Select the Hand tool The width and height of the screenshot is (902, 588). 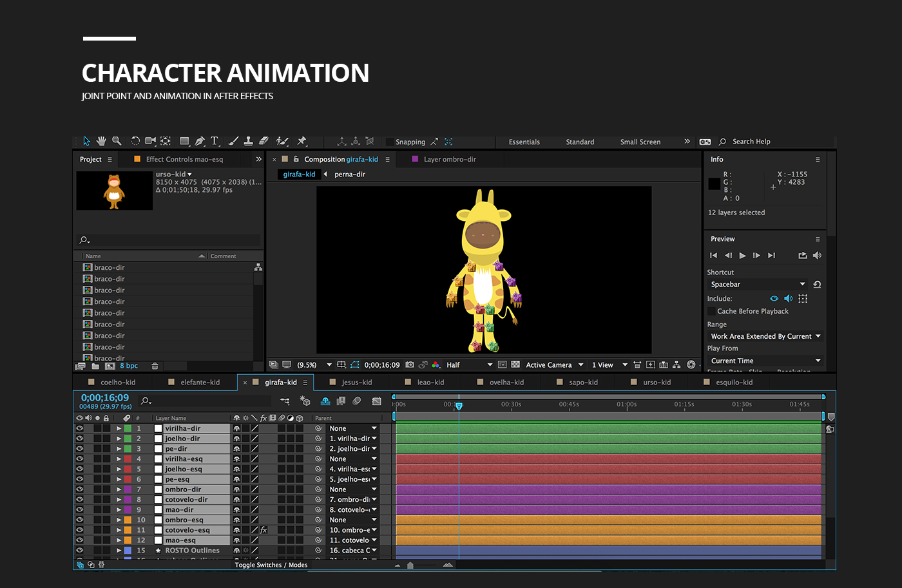click(101, 141)
